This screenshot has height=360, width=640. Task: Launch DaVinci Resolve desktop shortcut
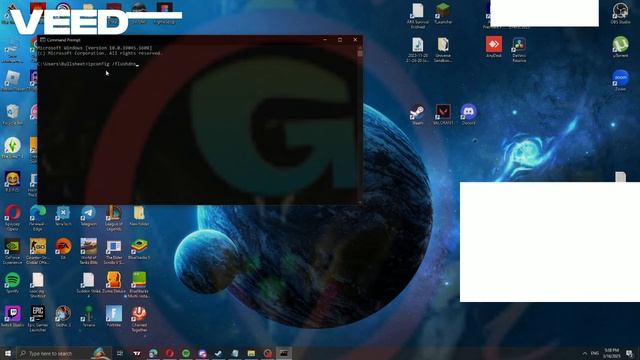[x=519, y=49]
